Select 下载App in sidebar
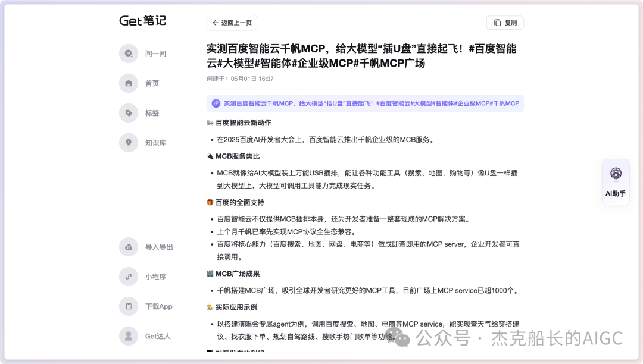This screenshot has height=364, width=643. coord(159,307)
